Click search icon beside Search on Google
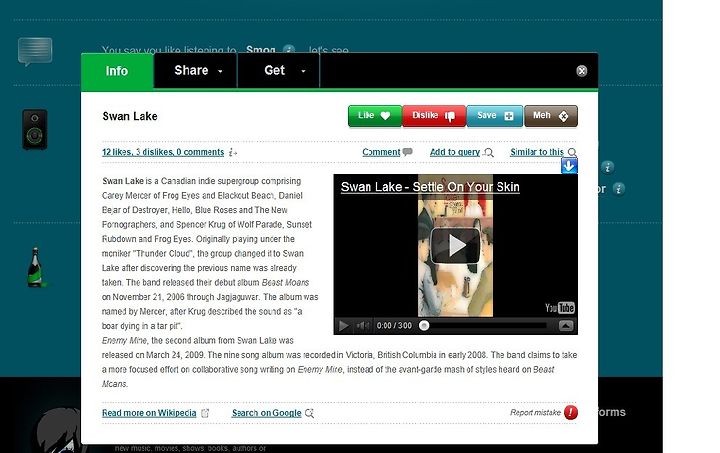 click(309, 413)
